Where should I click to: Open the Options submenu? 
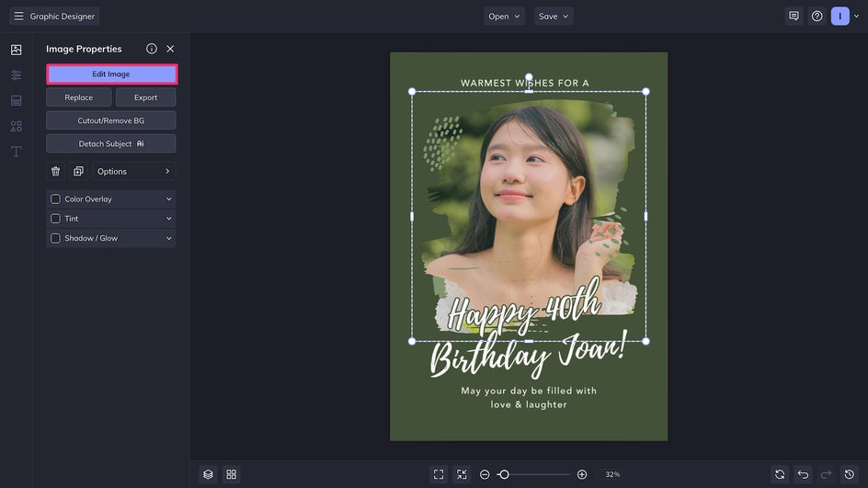pyautogui.click(x=134, y=172)
